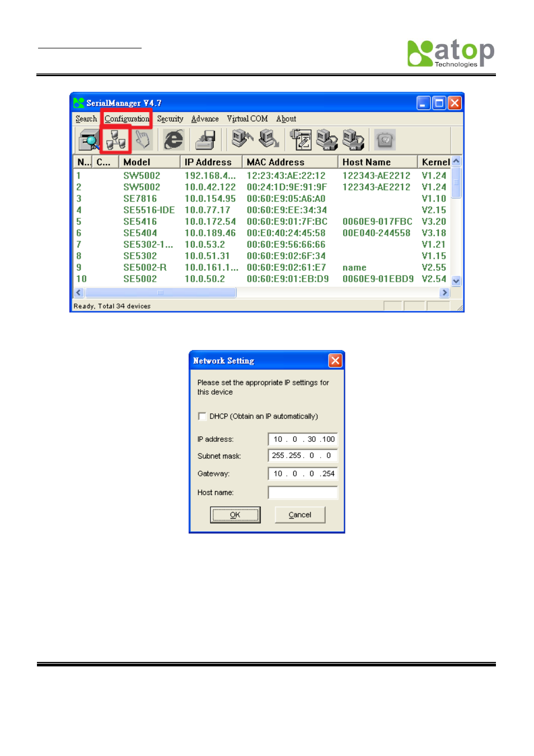Select device row SE5404
This screenshot has height=756, width=534.
click(262, 233)
